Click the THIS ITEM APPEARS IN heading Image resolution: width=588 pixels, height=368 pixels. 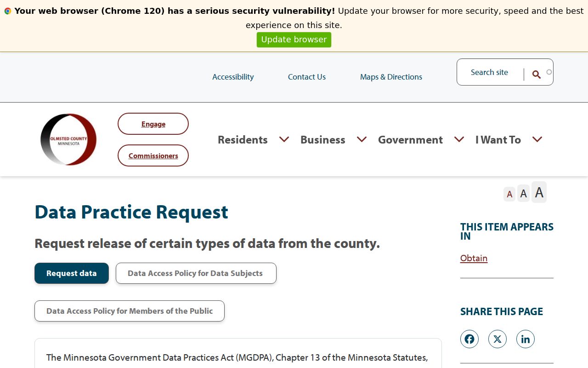(507, 231)
